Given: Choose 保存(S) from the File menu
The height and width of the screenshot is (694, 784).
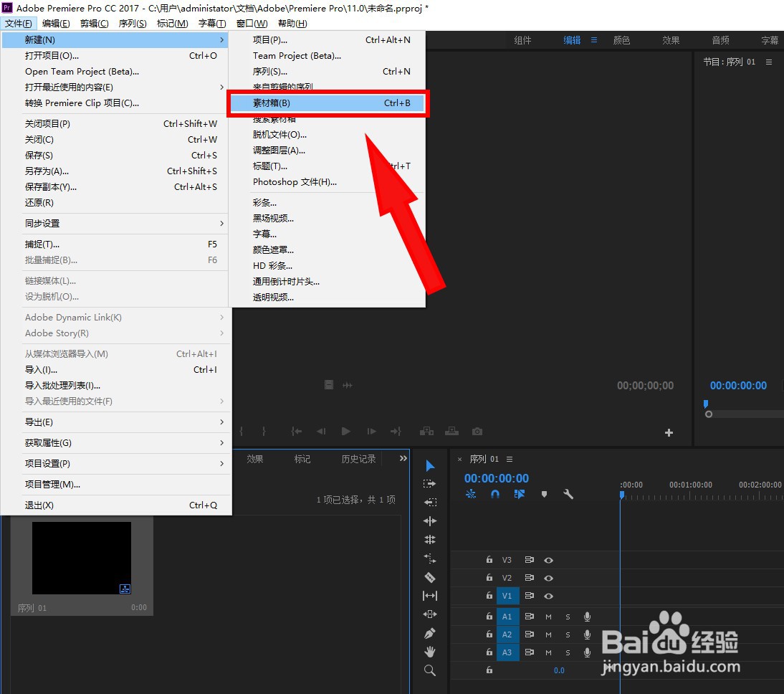Looking at the screenshot, I should click(116, 156).
